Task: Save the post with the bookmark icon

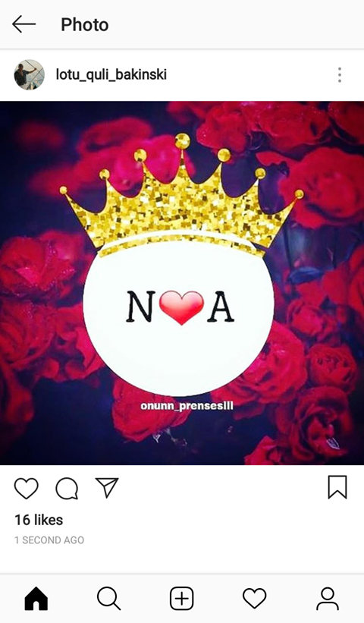Action: pos(337,487)
